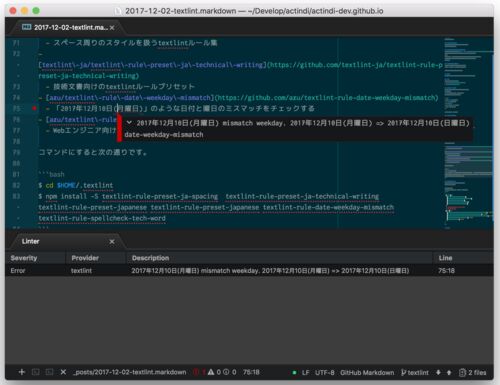
Task: Sort linter results by Line column
Action: pyautogui.click(x=445, y=258)
